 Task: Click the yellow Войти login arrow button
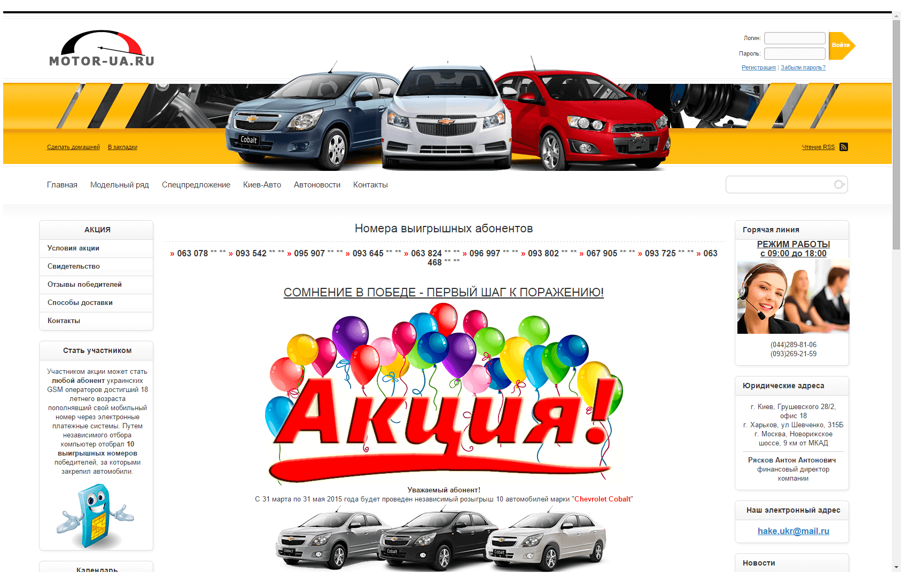coord(842,45)
